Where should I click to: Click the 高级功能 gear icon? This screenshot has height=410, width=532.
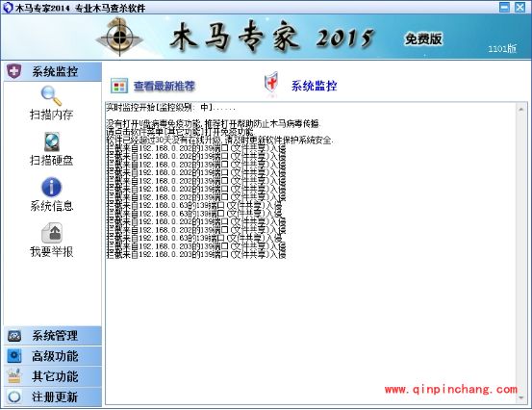(13, 356)
